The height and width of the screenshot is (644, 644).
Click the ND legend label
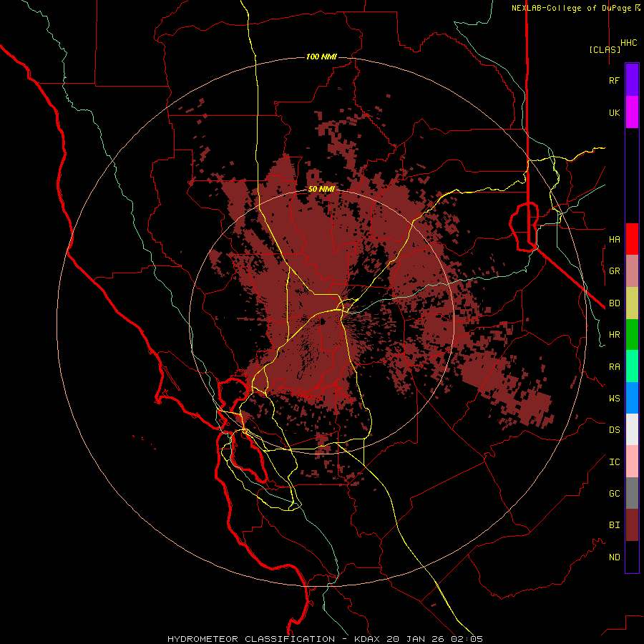614,557
